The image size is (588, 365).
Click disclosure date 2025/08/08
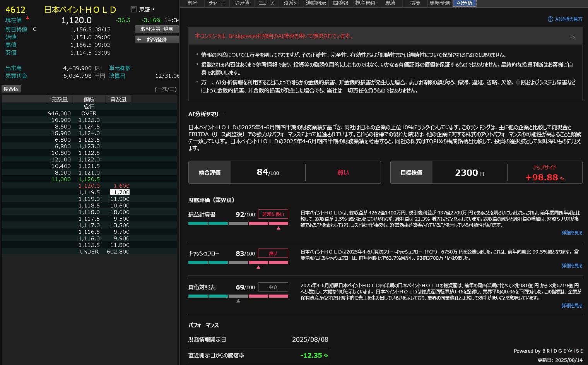(310, 339)
